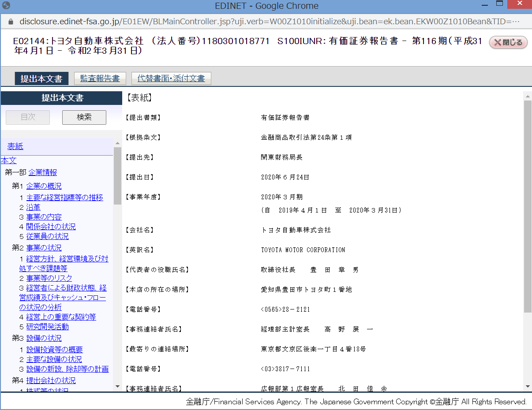Viewport: 532px width, 410px height.
Task: View 経営上の重要な契約等 link
Action: (x=61, y=317)
